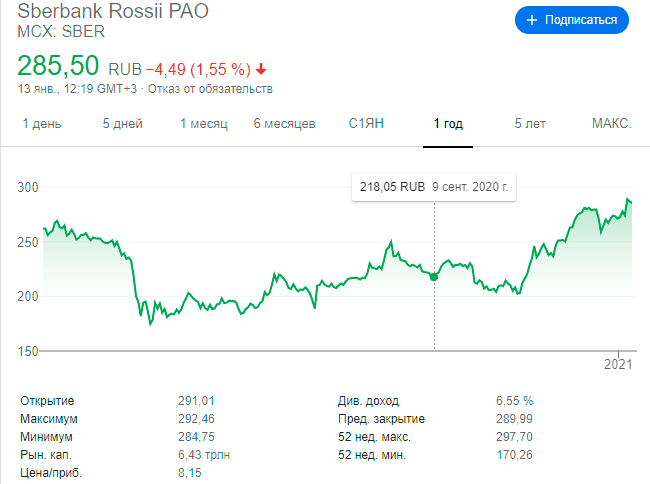Click the 2021 x-axis label
The image size is (650, 484).
click(618, 364)
